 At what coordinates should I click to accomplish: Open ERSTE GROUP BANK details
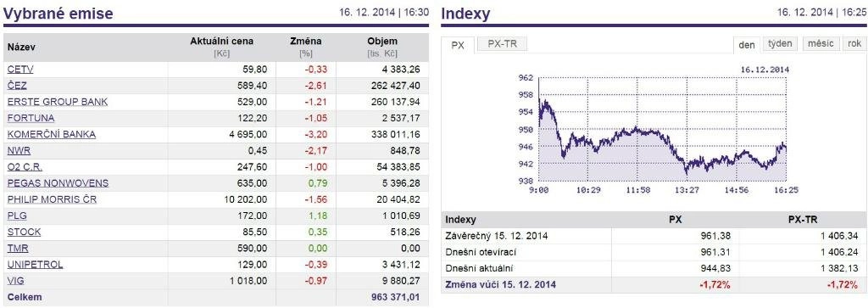point(58,102)
